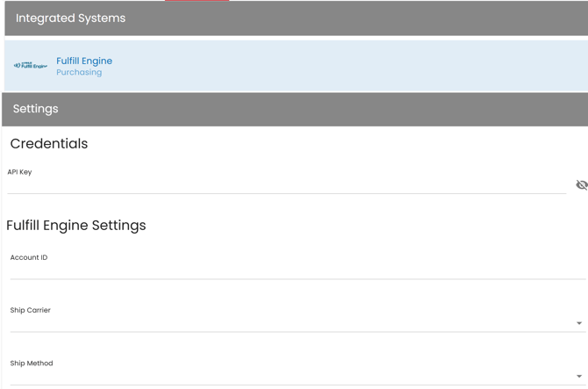This screenshot has width=588, height=389.
Task: Toggle API Key visibility eye icon
Action: 581,185
